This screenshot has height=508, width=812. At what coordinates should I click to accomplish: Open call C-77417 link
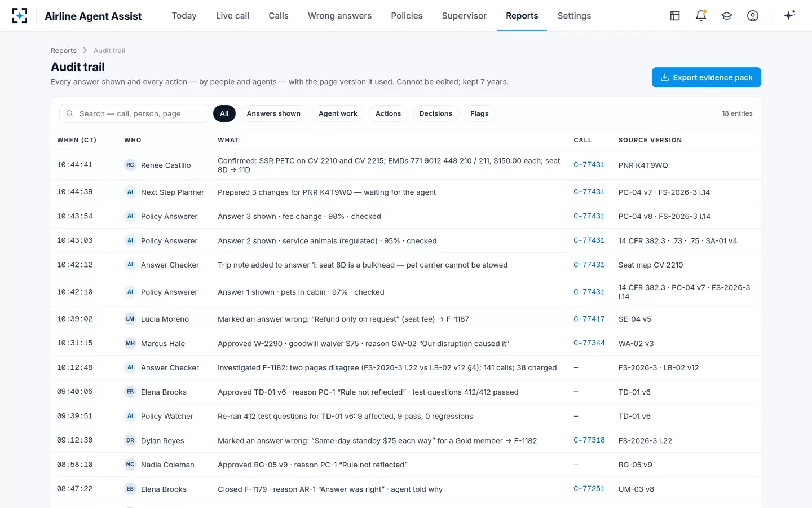tap(589, 319)
